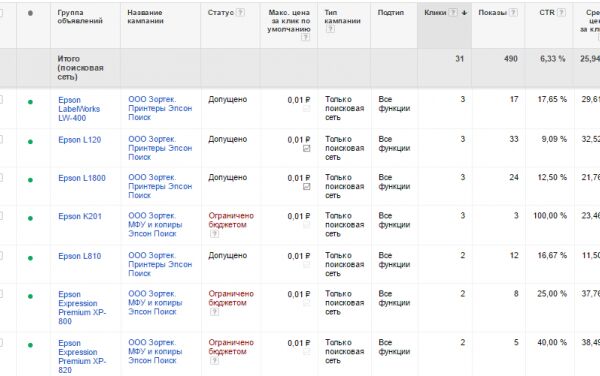The height and width of the screenshot is (376, 600).
Task: Open campaign link in Epson LabelWorks LW-400 row
Action: pos(160,108)
